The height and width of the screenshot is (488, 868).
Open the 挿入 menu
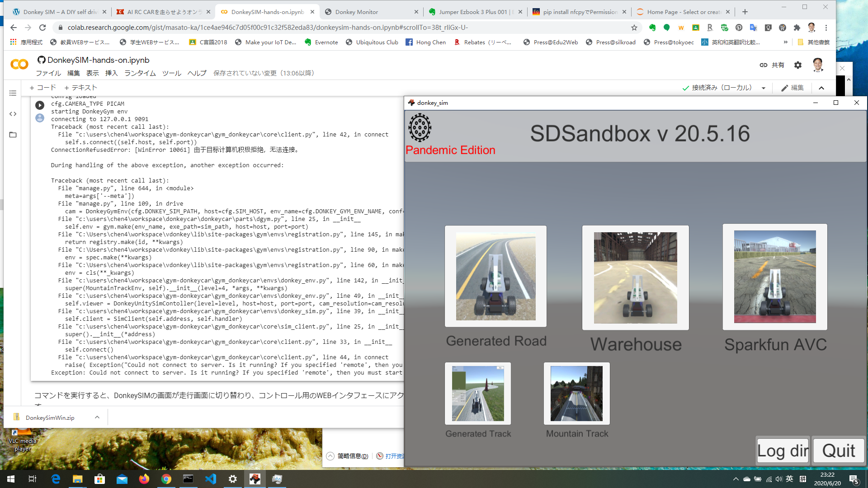(x=111, y=73)
